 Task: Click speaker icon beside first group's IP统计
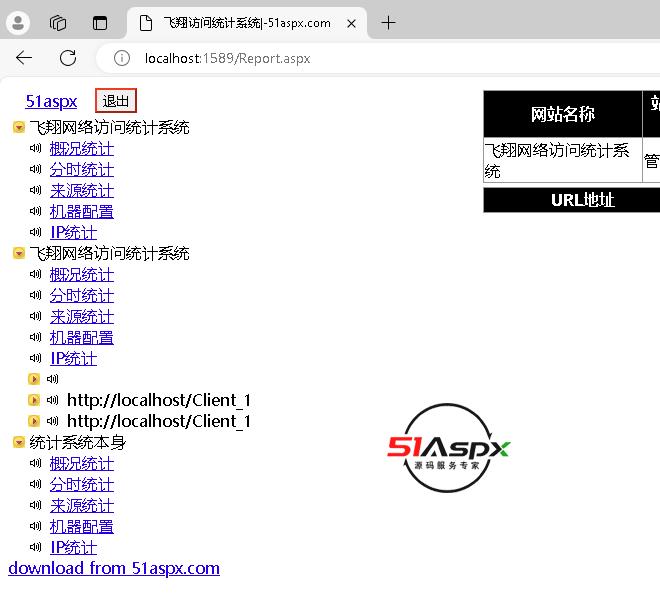(x=35, y=232)
